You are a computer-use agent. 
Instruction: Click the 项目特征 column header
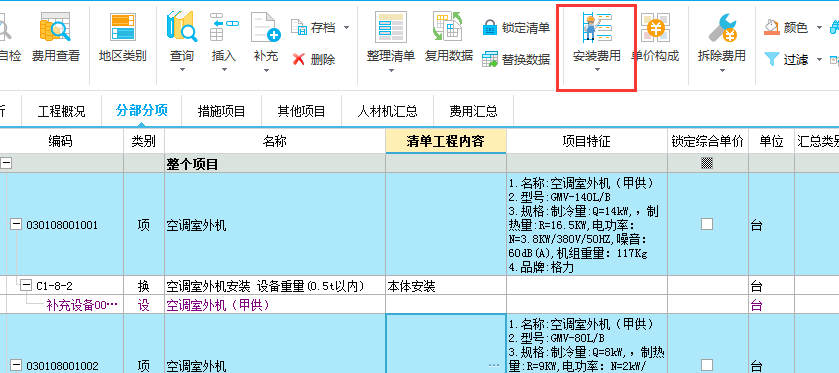pos(586,141)
